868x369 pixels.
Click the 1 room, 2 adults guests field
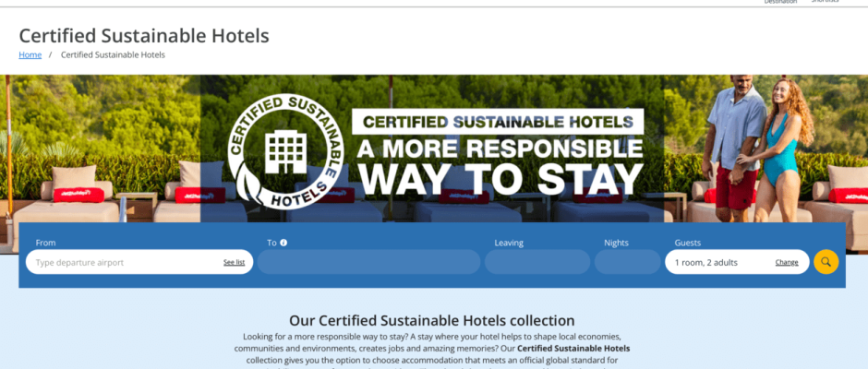(x=737, y=262)
